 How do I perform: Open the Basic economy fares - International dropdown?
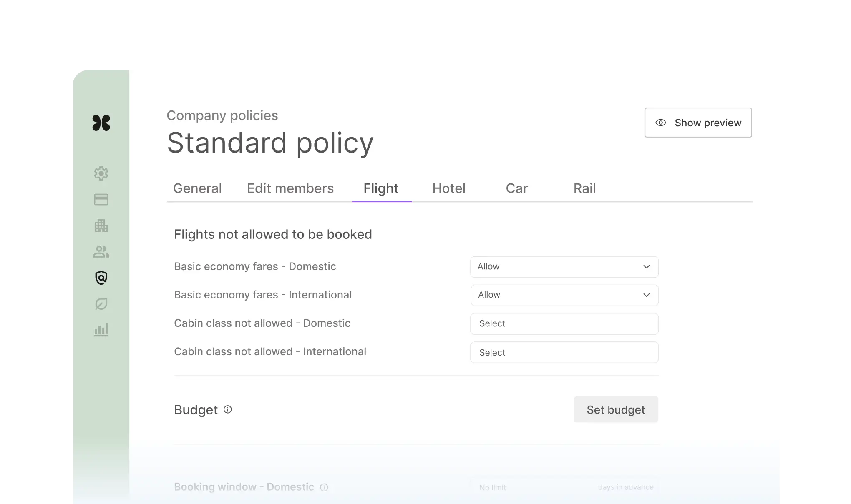[564, 295]
